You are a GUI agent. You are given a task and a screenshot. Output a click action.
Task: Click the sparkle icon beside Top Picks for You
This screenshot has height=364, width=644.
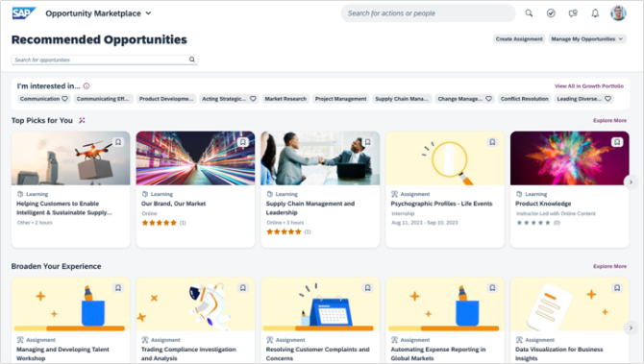pyautogui.click(x=82, y=120)
